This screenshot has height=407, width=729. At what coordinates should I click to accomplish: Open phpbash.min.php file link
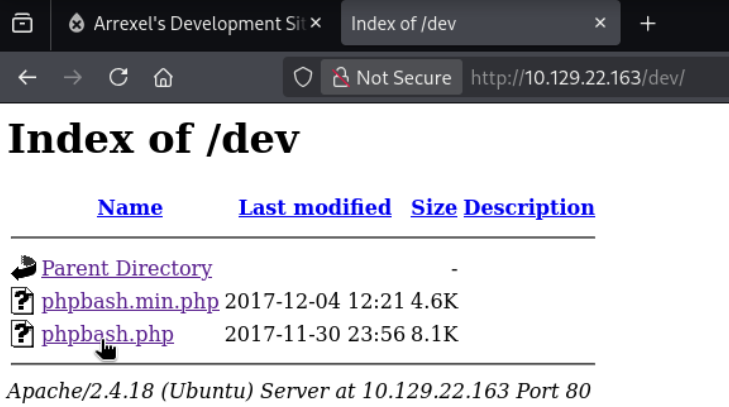(x=130, y=301)
